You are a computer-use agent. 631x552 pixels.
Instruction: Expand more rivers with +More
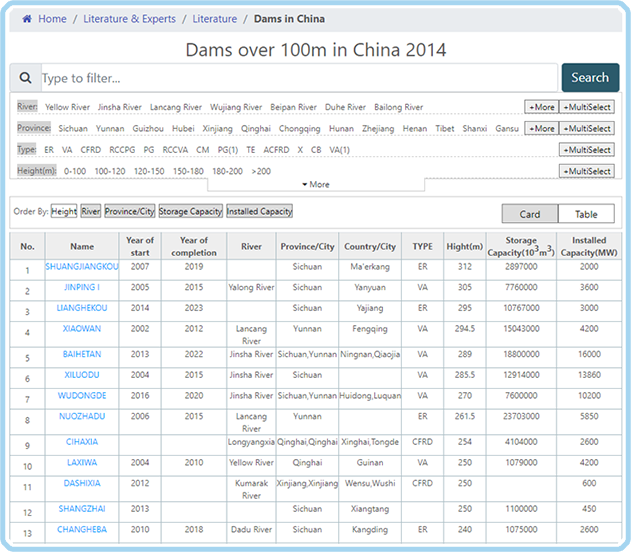click(541, 107)
